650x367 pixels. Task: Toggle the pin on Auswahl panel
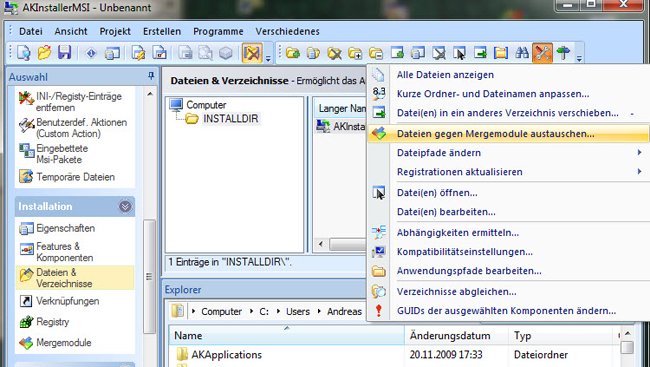click(x=151, y=76)
